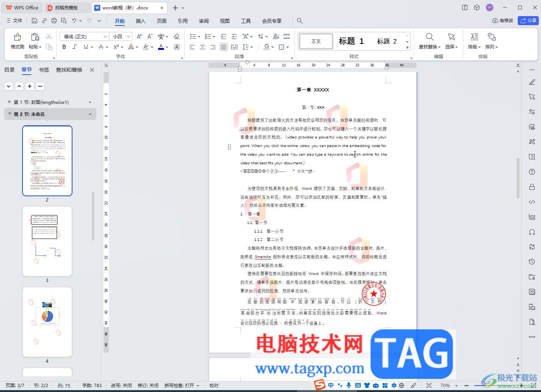Click the help question mark in right sidebar

tap(532, 172)
